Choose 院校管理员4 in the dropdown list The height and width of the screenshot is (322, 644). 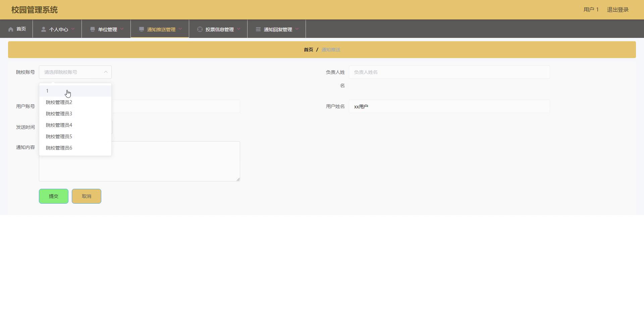click(59, 125)
